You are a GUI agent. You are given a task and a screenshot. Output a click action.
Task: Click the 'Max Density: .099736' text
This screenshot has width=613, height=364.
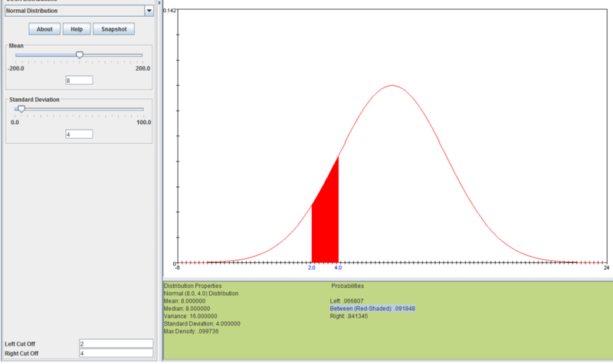point(191,331)
